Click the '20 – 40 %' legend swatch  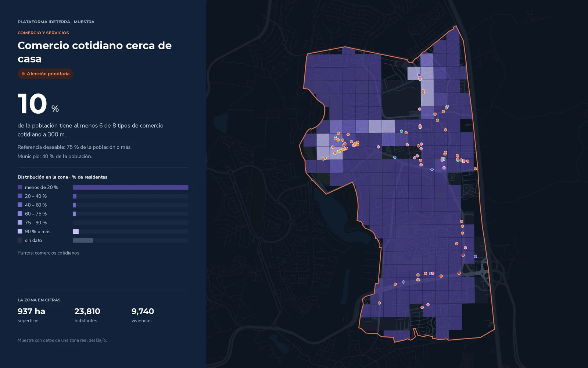(20, 196)
